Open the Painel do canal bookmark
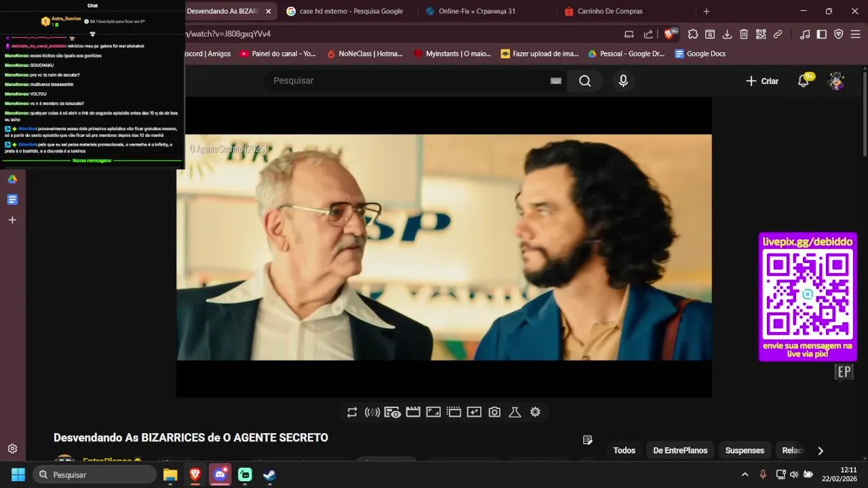The width and height of the screenshot is (868, 488). coord(278,54)
